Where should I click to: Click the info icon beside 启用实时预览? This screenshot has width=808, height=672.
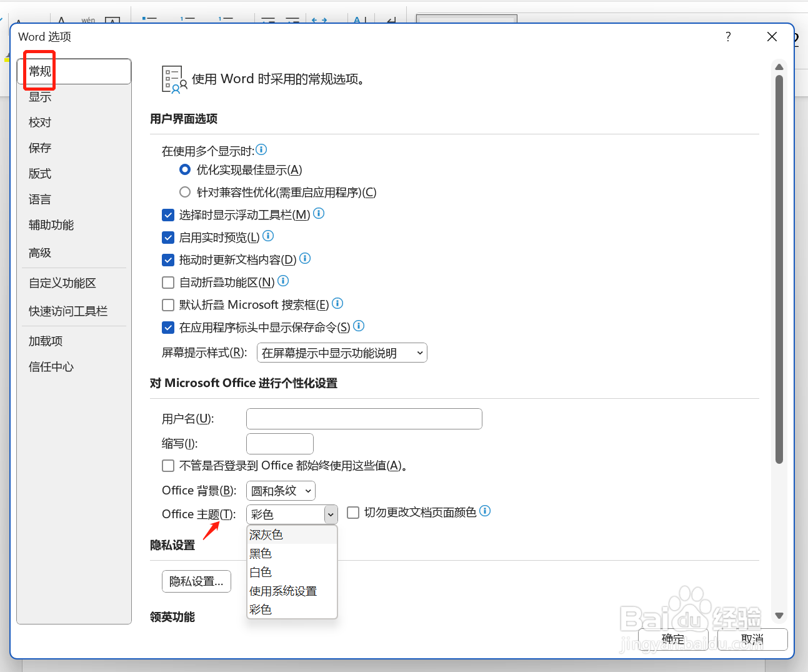[x=267, y=236]
